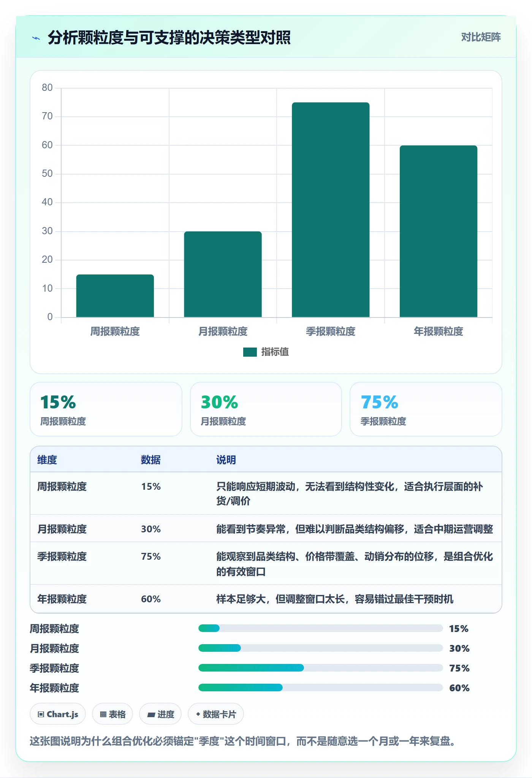Select the 表格 tag chip
Viewport: 532px width, 778px height.
tap(112, 714)
